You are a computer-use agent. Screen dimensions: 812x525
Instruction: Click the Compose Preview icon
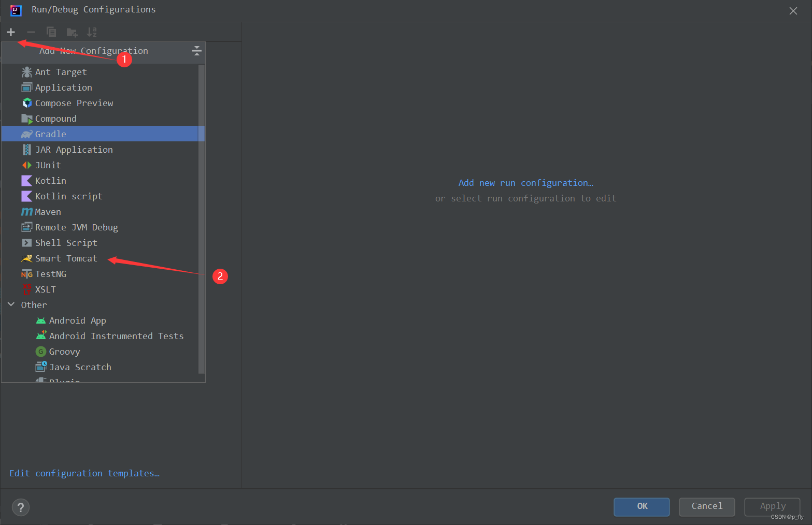pos(27,103)
